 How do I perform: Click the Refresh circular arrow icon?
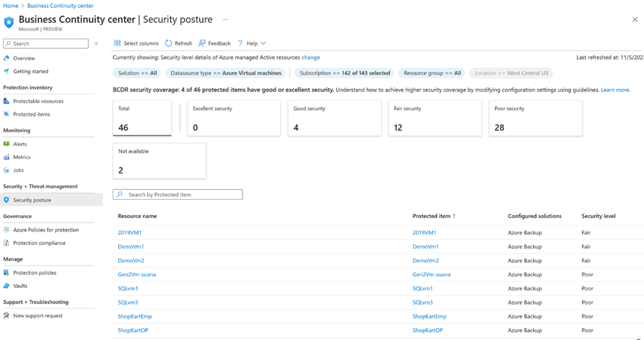point(168,43)
